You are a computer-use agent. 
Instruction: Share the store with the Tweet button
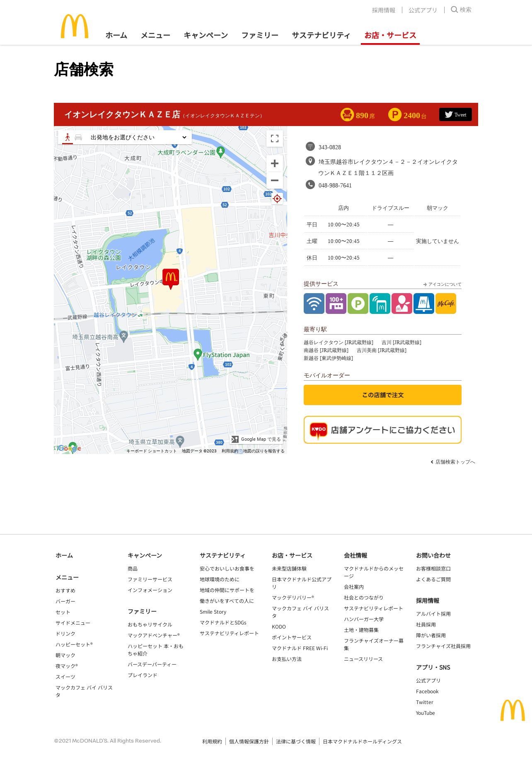click(x=455, y=114)
